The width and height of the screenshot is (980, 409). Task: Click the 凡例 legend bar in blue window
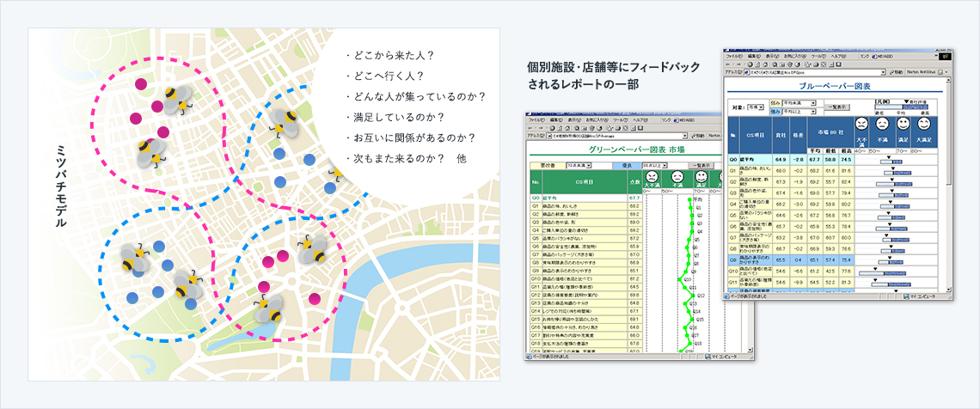[x=901, y=107]
